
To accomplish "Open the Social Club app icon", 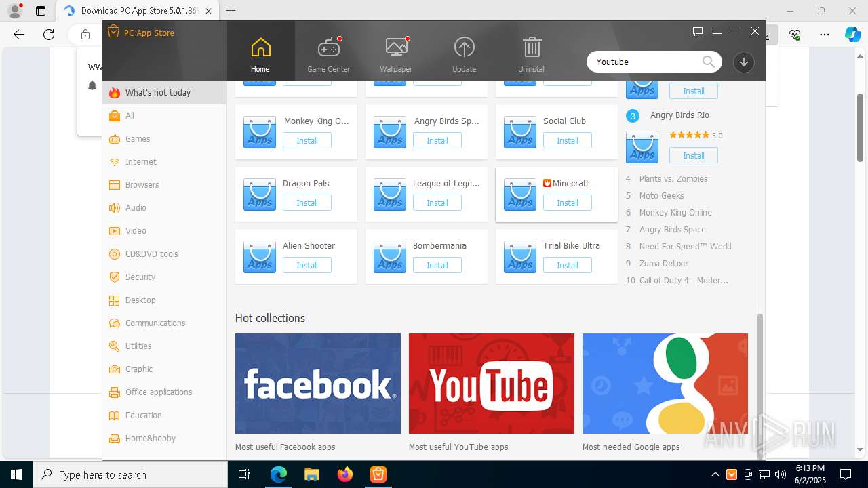I will pos(520,132).
